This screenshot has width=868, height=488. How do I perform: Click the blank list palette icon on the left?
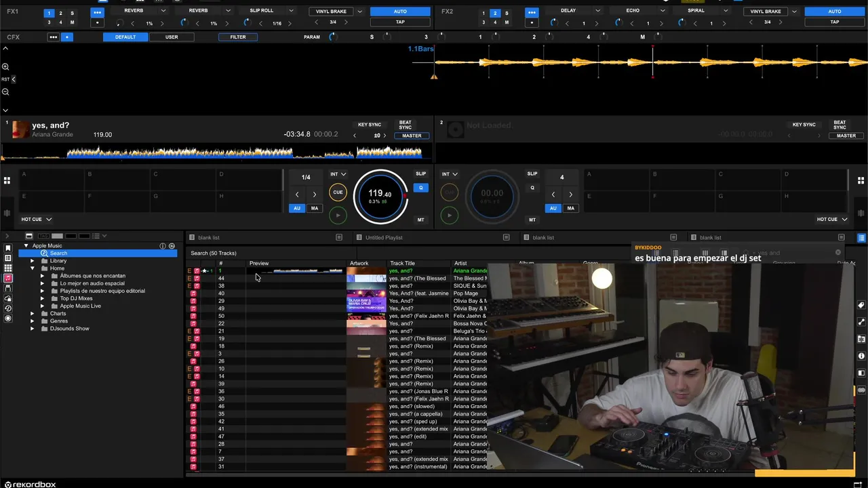coord(192,237)
